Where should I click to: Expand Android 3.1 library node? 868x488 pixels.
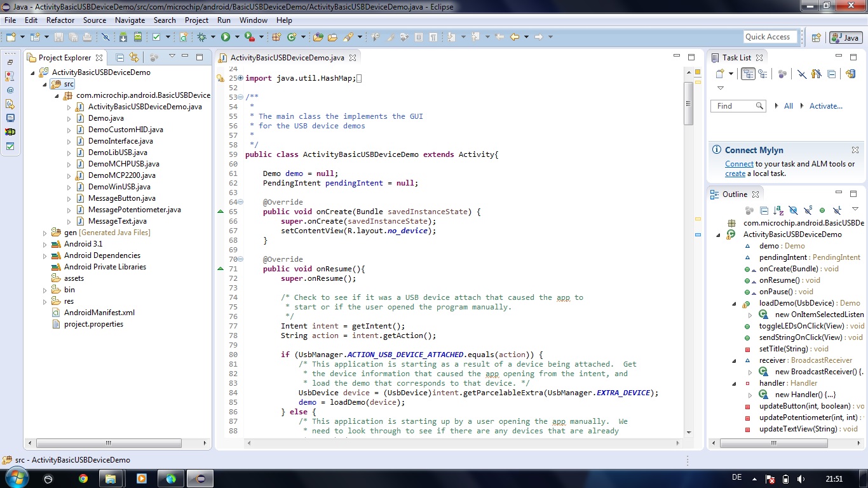44,245
